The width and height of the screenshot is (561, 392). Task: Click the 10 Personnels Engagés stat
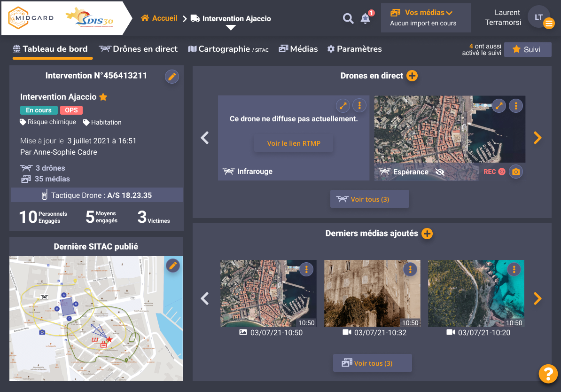pyautogui.click(x=43, y=217)
